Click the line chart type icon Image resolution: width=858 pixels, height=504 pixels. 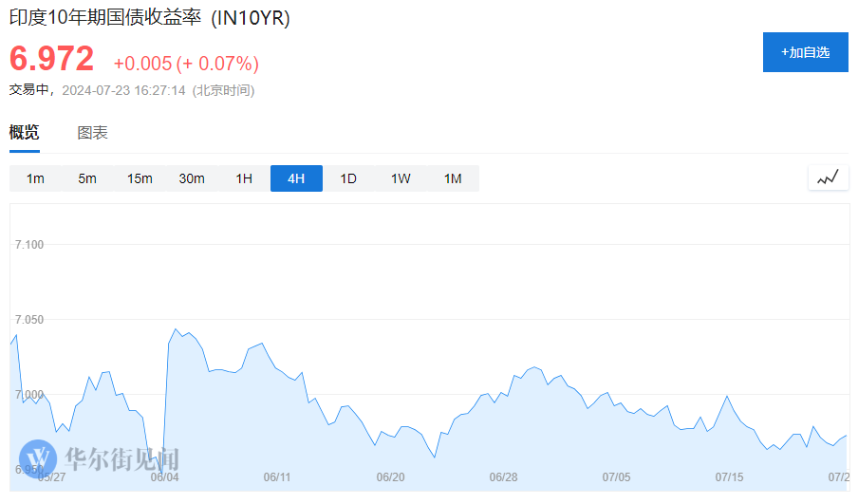click(x=828, y=177)
